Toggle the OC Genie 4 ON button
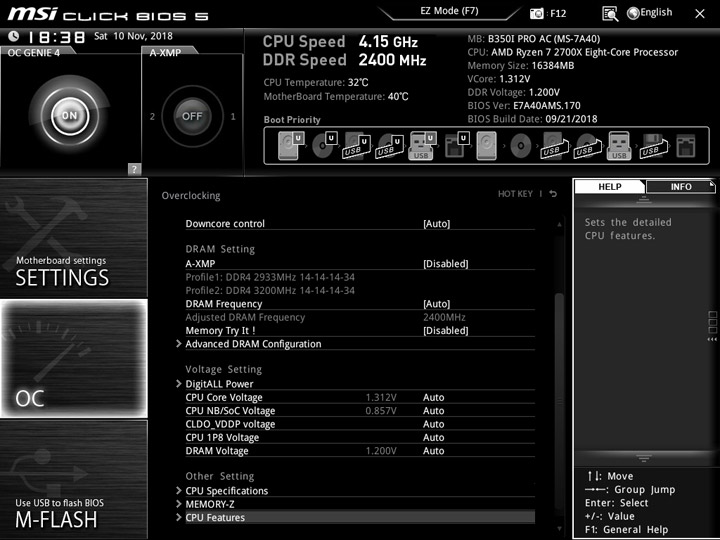 [x=70, y=115]
